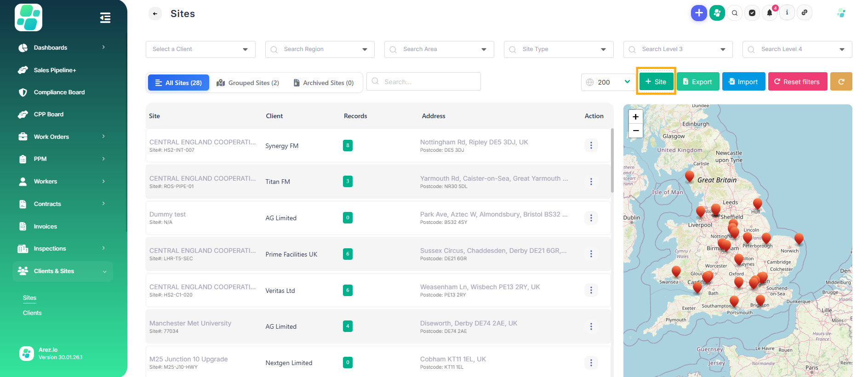The height and width of the screenshot is (377, 868).
Task: Open Clients link in sidebar submenu
Action: coord(32,313)
